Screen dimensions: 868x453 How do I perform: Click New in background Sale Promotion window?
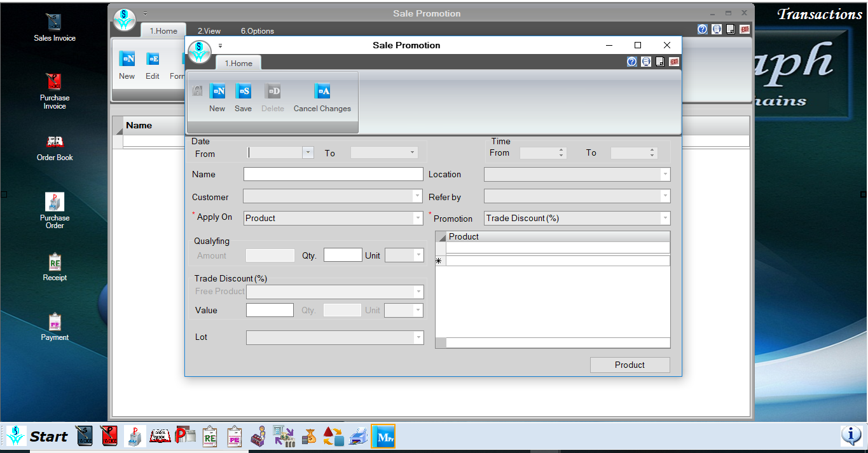pos(127,66)
